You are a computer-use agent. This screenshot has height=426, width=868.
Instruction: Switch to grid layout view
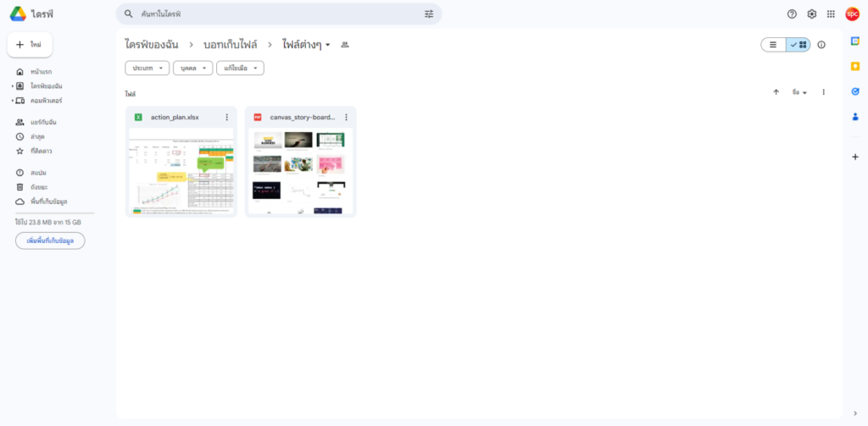point(798,45)
